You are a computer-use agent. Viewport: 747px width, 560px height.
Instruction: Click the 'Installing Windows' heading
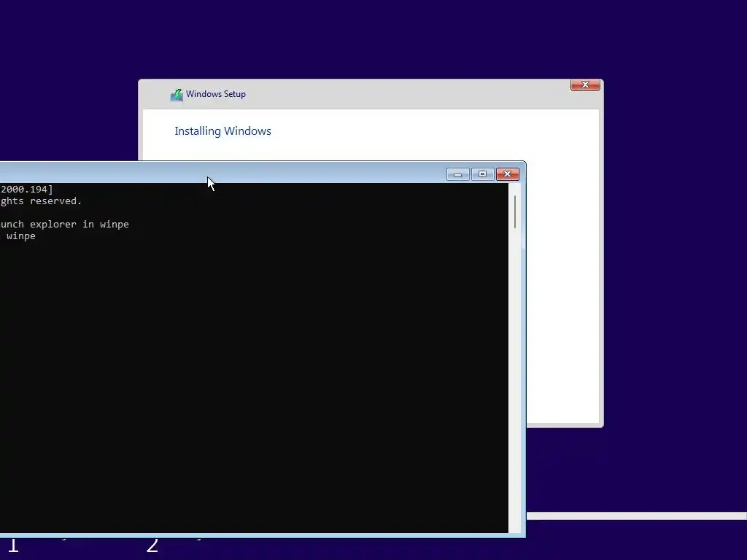[x=222, y=131]
